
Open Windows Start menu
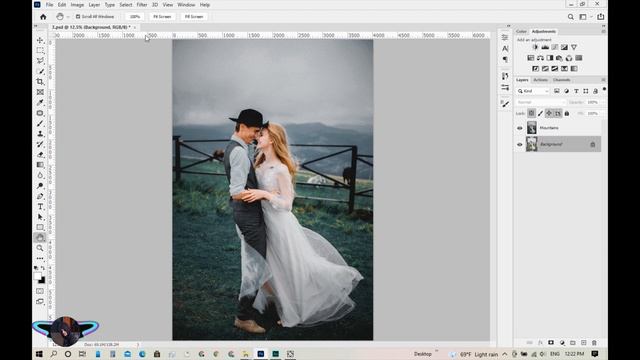(39, 354)
